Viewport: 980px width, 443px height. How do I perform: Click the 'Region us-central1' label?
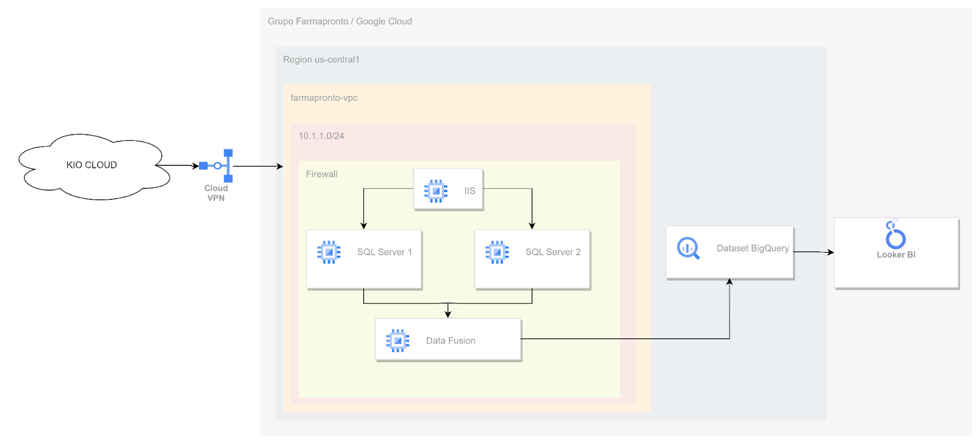tap(321, 59)
